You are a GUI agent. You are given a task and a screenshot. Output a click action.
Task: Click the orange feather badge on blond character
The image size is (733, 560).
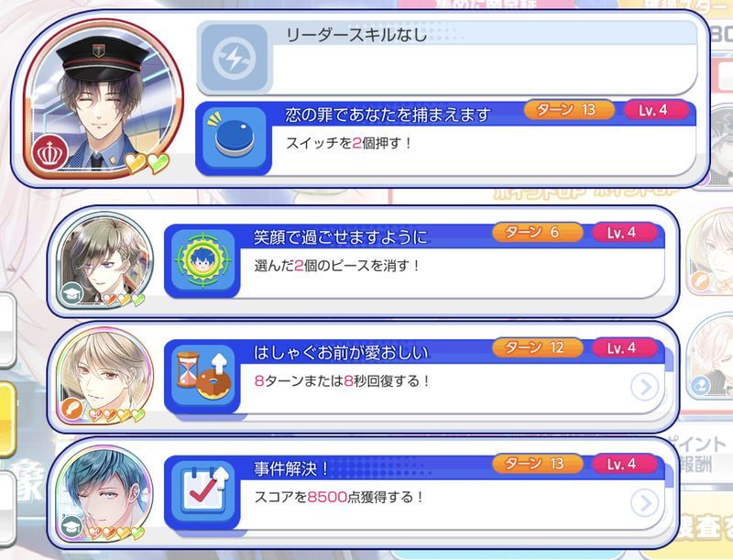point(72,409)
